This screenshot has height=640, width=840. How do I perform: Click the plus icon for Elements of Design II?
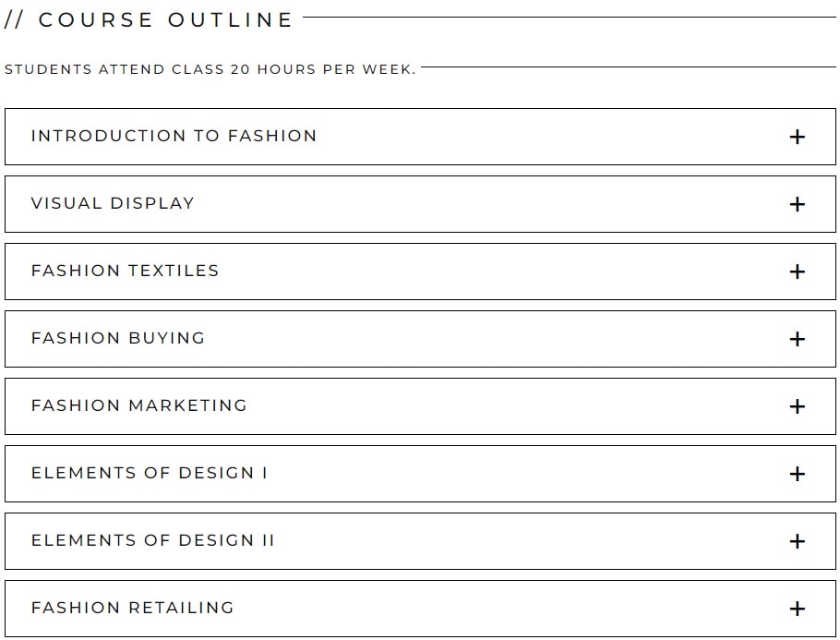click(798, 541)
